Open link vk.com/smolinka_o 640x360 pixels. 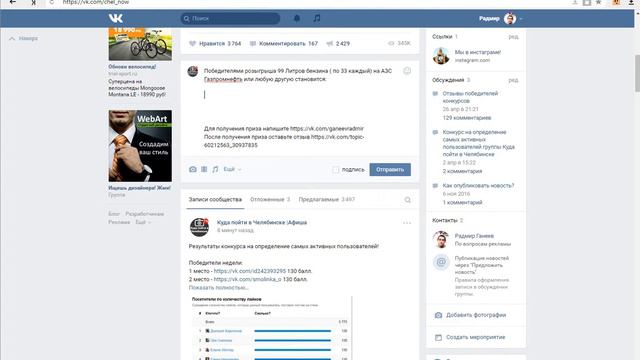click(x=247, y=279)
